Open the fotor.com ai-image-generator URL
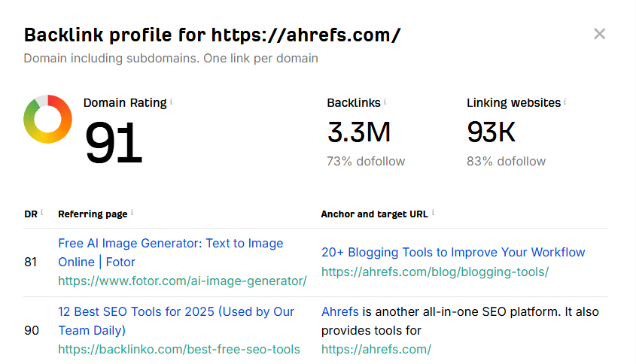Viewport: 636px width, 364px height. point(183,281)
